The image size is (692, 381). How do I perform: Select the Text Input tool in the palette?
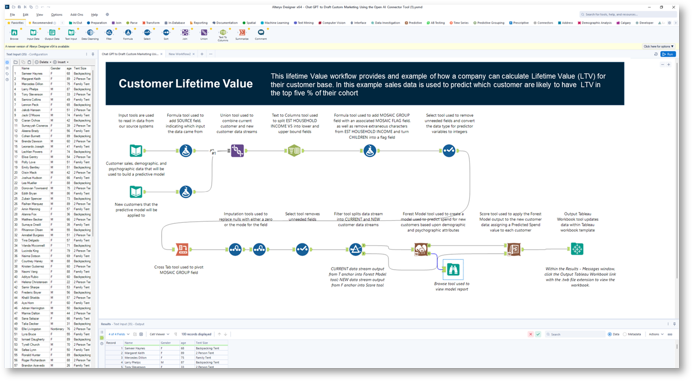pyautogui.click(x=71, y=34)
